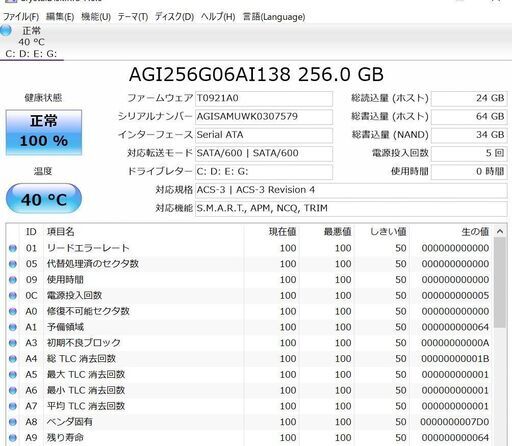512x446 pixels.
Task: Open the ディスク(D) menu
Action: pyautogui.click(x=174, y=17)
